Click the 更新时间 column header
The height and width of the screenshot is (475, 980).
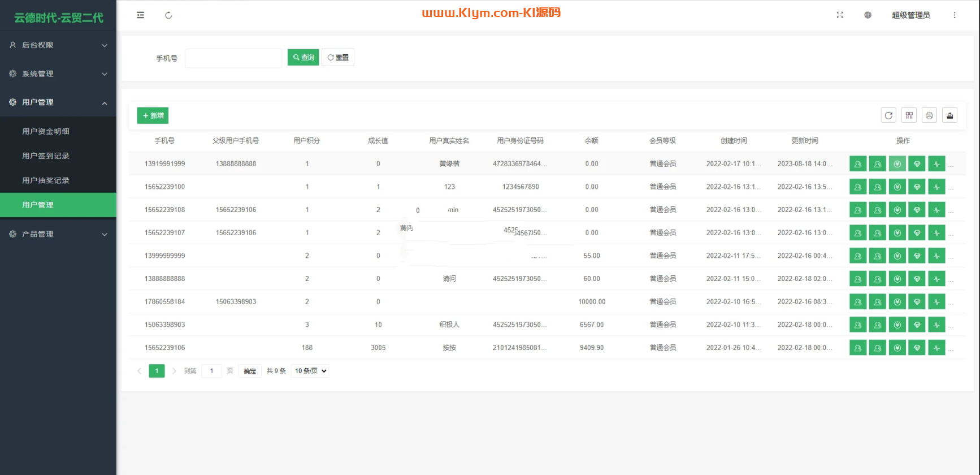pos(805,141)
